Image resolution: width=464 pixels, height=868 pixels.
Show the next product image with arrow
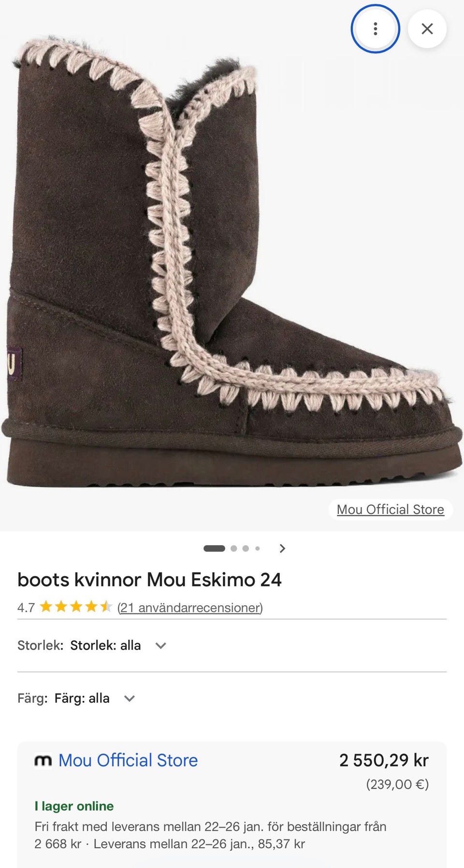tap(283, 548)
